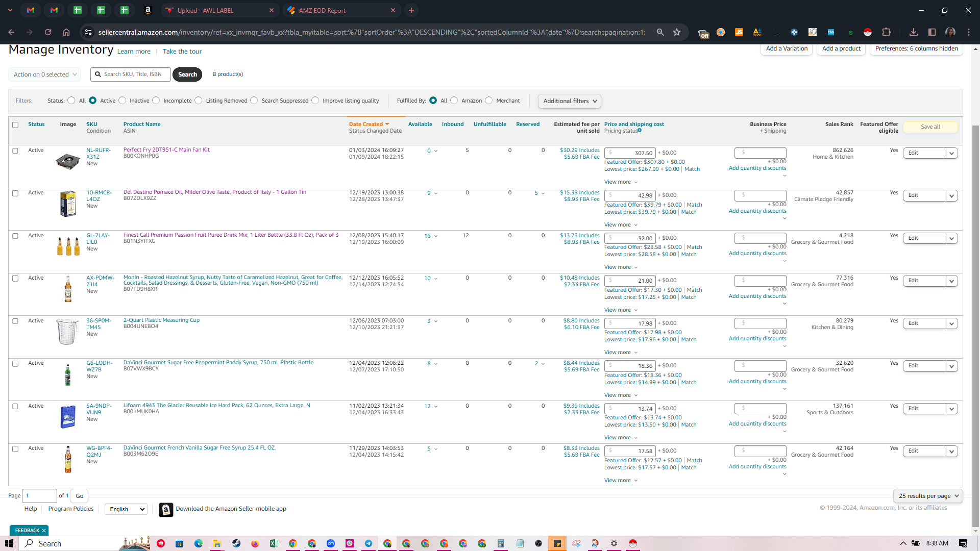
Task: Select Incomplete status filter
Action: point(156,101)
